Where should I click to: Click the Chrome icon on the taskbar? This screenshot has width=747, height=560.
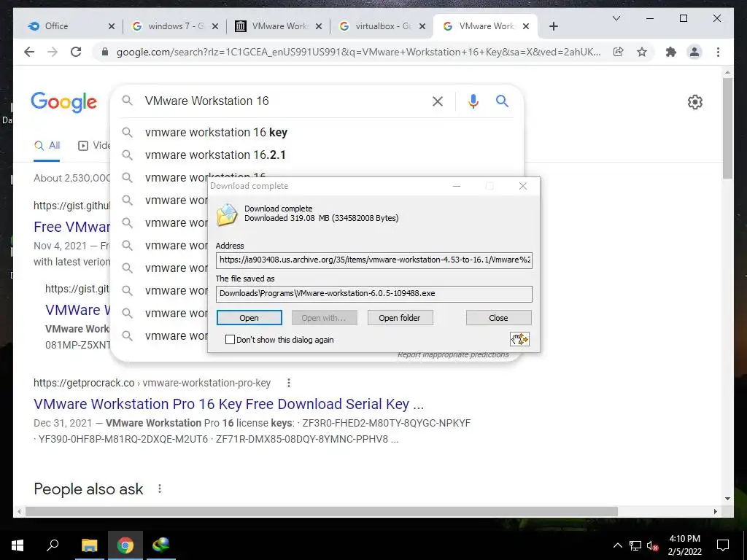125,545
